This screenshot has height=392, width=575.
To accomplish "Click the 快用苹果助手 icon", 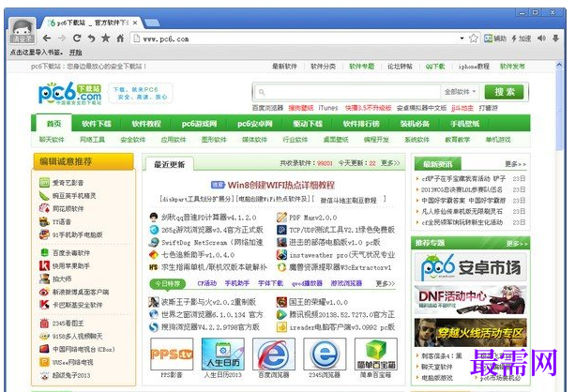I will [44, 265].
